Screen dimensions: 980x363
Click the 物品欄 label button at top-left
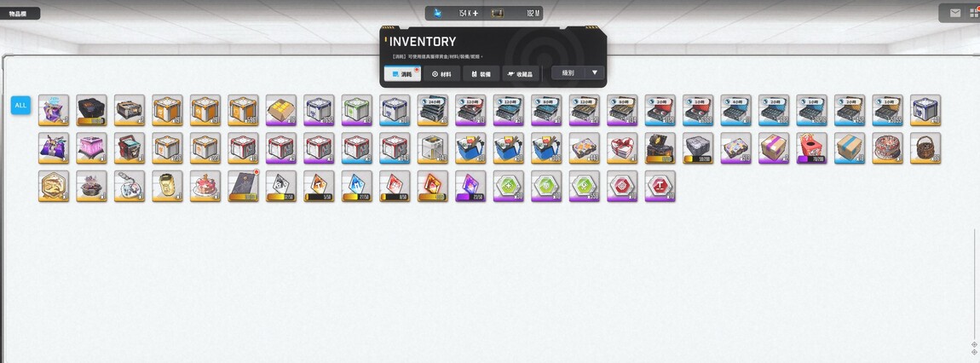[19, 13]
